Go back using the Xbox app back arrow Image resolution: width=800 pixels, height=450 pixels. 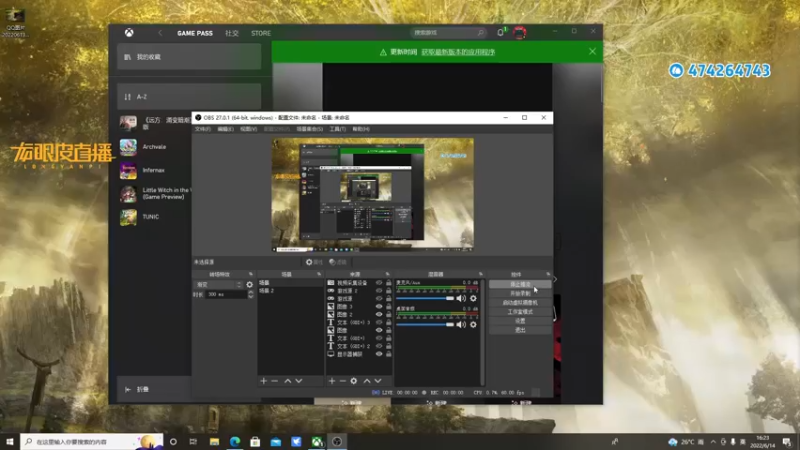[160, 33]
